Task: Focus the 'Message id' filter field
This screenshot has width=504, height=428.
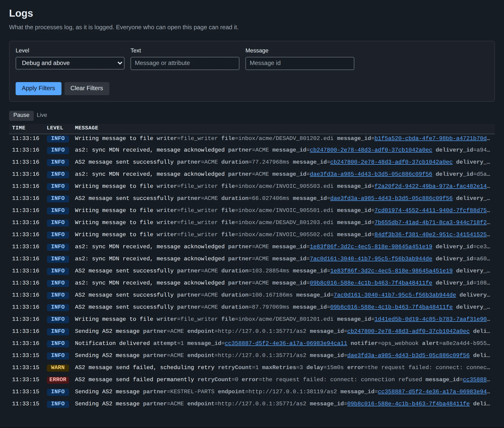Action: click(300, 63)
